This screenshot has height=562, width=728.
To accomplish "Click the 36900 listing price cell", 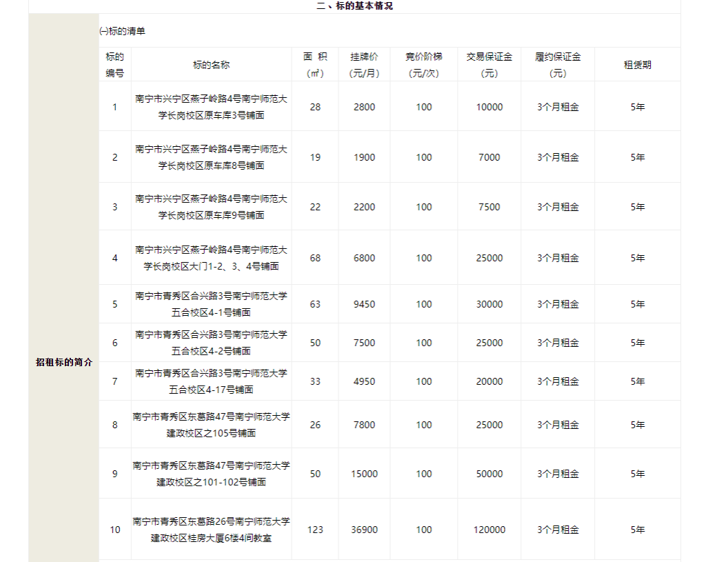I will point(364,530).
